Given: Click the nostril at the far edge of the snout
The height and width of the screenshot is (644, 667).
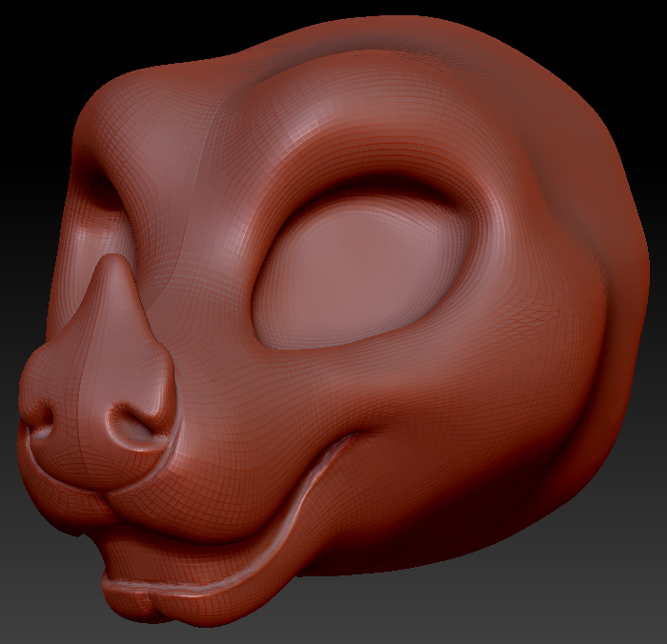Looking at the screenshot, I should (x=42, y=419).
